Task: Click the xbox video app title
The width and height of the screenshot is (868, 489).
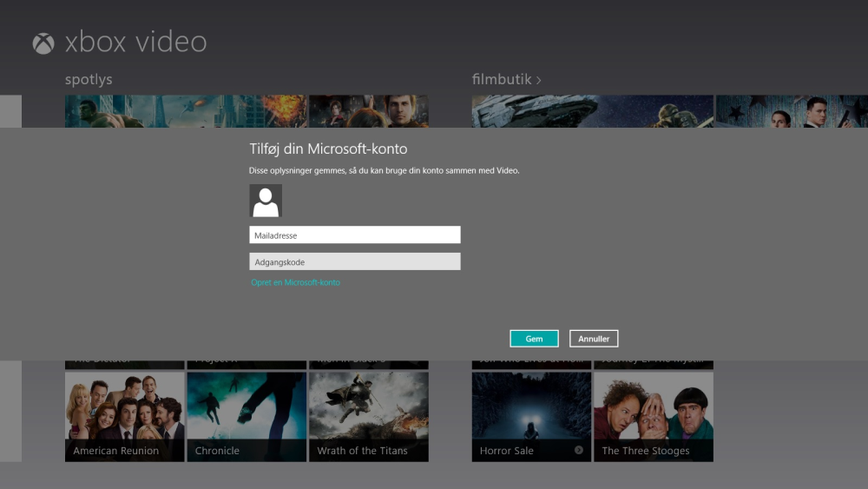Action: [135, 43]
